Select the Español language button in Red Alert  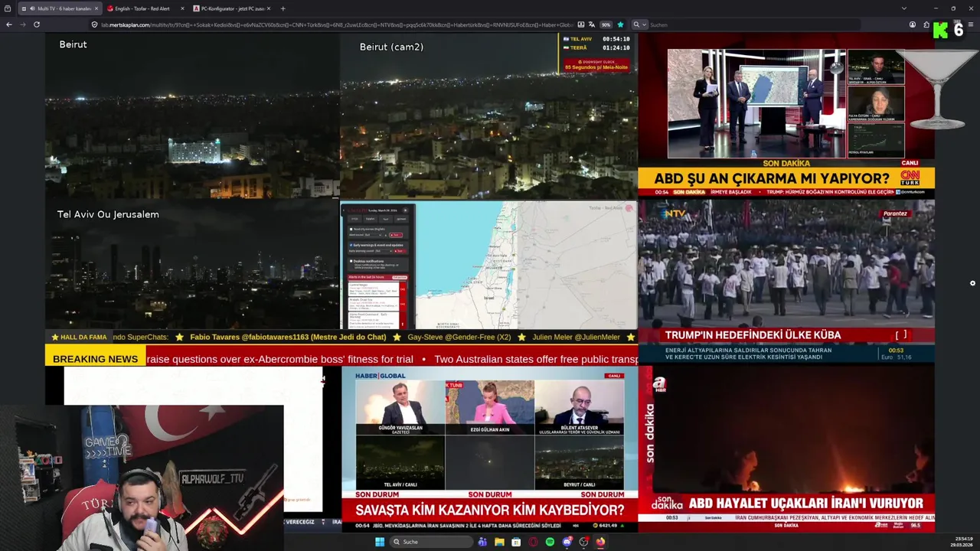370,219
